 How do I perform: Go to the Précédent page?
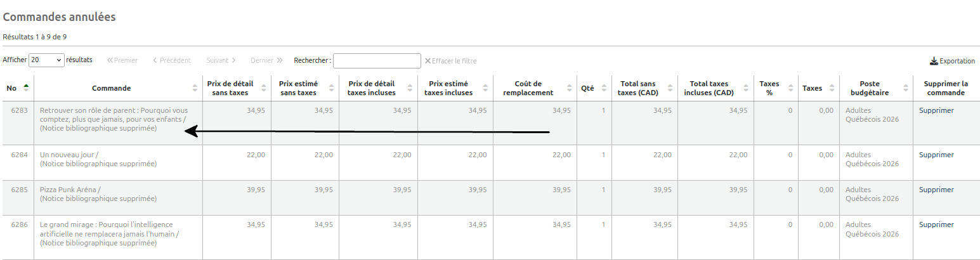172,60
